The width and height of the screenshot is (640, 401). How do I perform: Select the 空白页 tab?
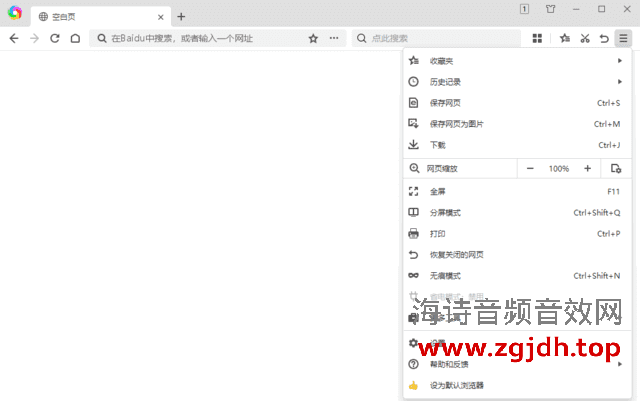[x=101, y=17]
